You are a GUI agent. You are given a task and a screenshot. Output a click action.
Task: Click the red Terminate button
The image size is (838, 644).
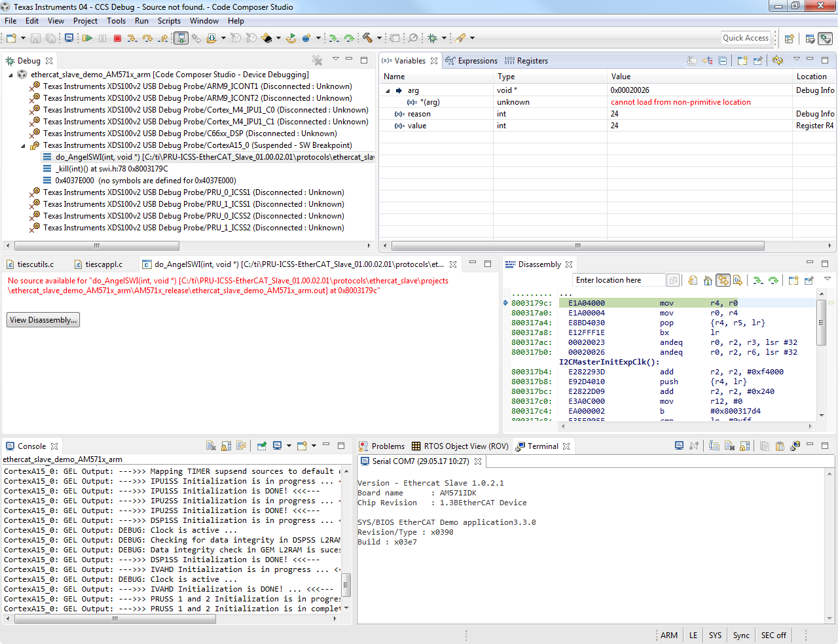[118, 39]
